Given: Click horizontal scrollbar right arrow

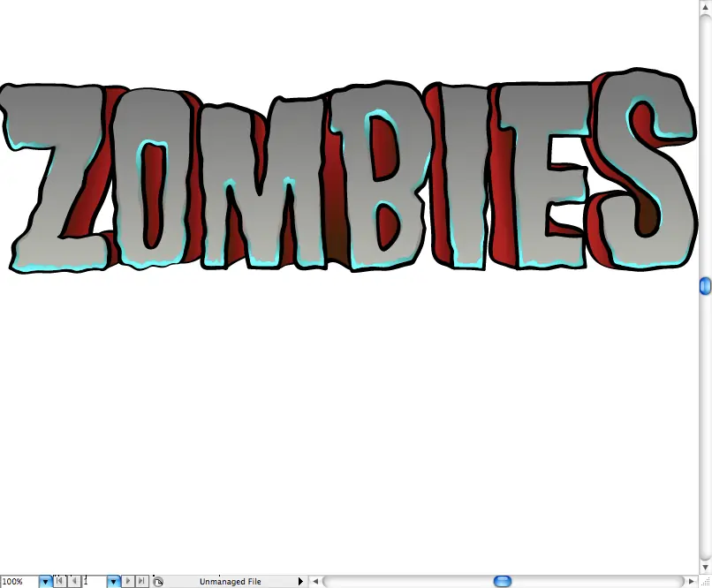Looking at the screenshot, I should (x=691, y=581).
